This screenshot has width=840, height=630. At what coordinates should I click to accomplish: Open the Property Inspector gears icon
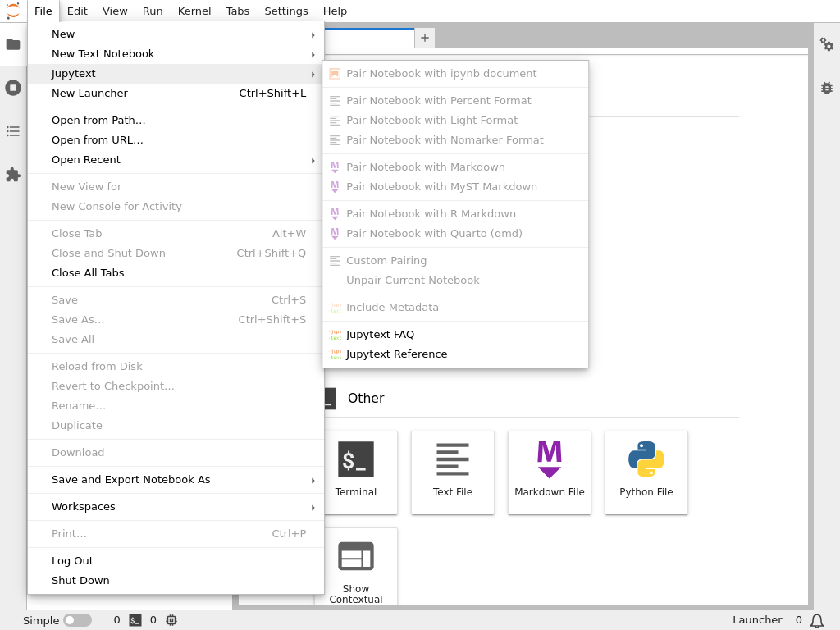[827, 44]
